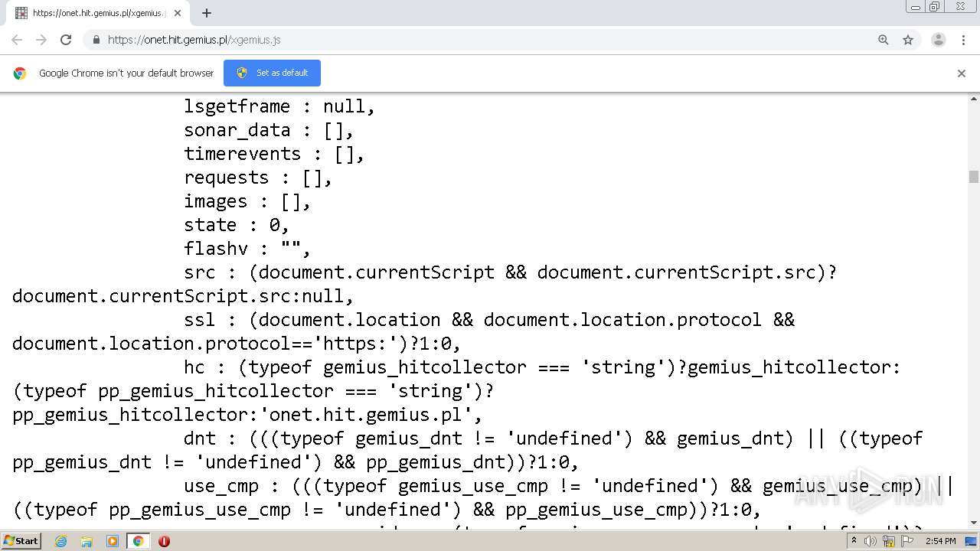
Task: Open the Windows Start menu
Action: point(21,540)
